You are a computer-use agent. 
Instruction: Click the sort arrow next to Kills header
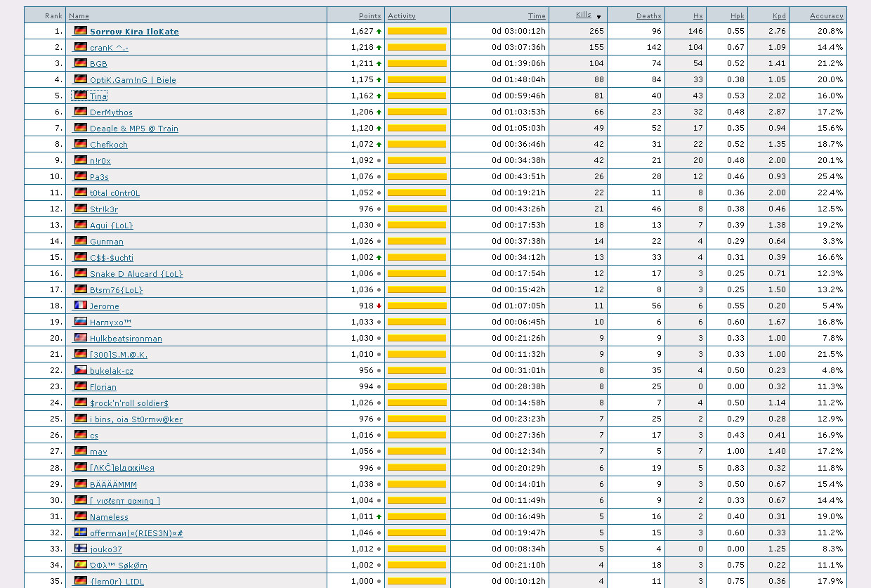click(598, 16)
